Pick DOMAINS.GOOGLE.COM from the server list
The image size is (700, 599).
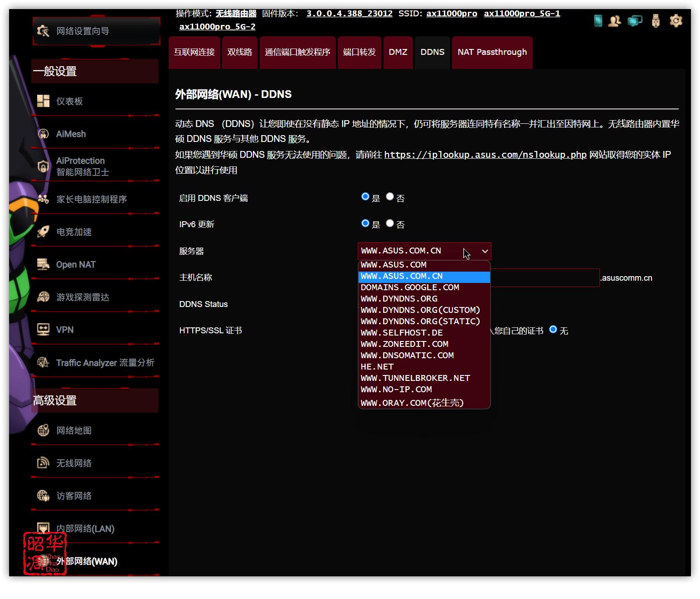[409, 287]
